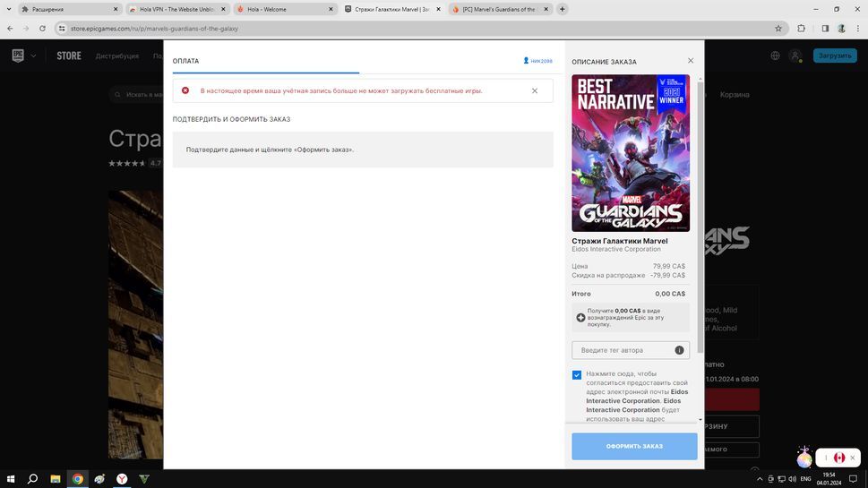Screen dimensions: 868x488
Task: Close the order summary checkout panel
Action: point(691,61)
